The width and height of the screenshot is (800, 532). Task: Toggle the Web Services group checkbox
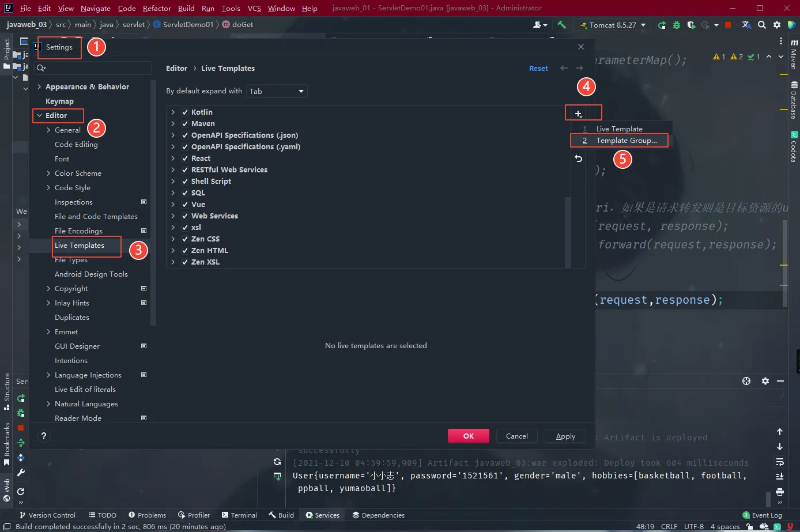(x=185, y=216)
